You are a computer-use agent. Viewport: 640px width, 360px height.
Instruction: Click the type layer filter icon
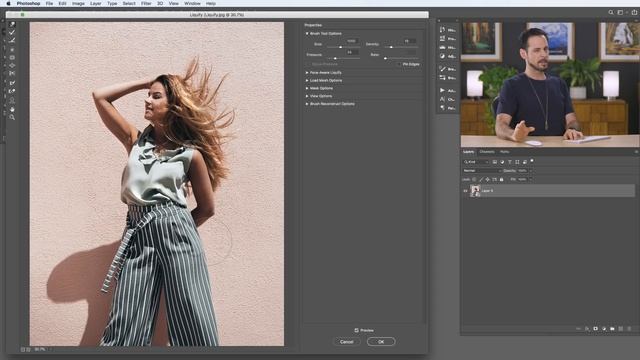pyautogui.click(x=509, y=162)
